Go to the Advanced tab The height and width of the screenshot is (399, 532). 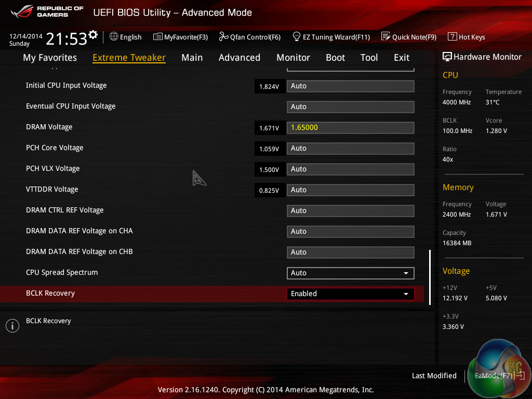(x=240, y=58)
